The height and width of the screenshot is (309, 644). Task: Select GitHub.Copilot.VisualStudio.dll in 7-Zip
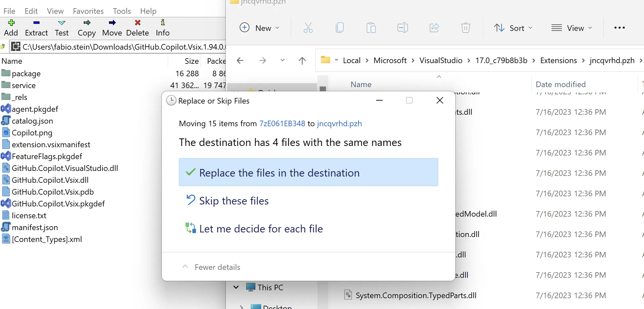[x=60, y=168]
